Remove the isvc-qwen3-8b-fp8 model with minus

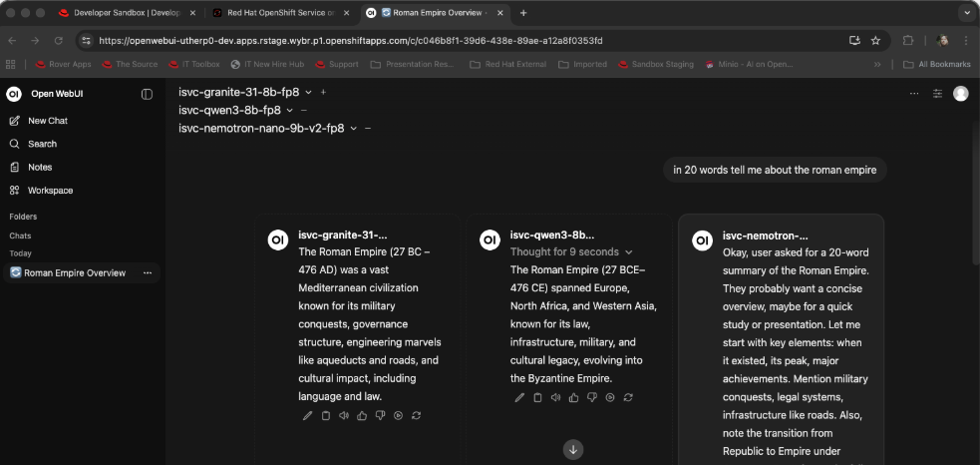tap(304, 110)
